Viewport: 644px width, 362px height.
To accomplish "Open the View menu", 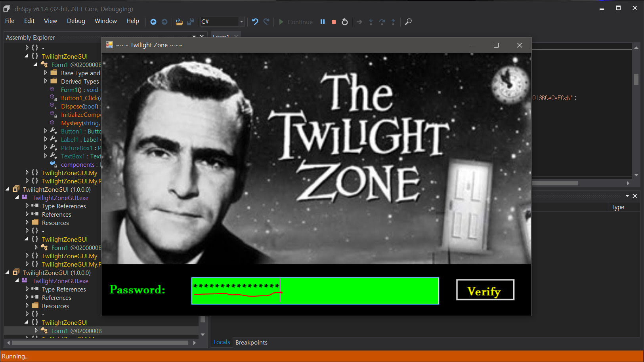I will 50,21.
